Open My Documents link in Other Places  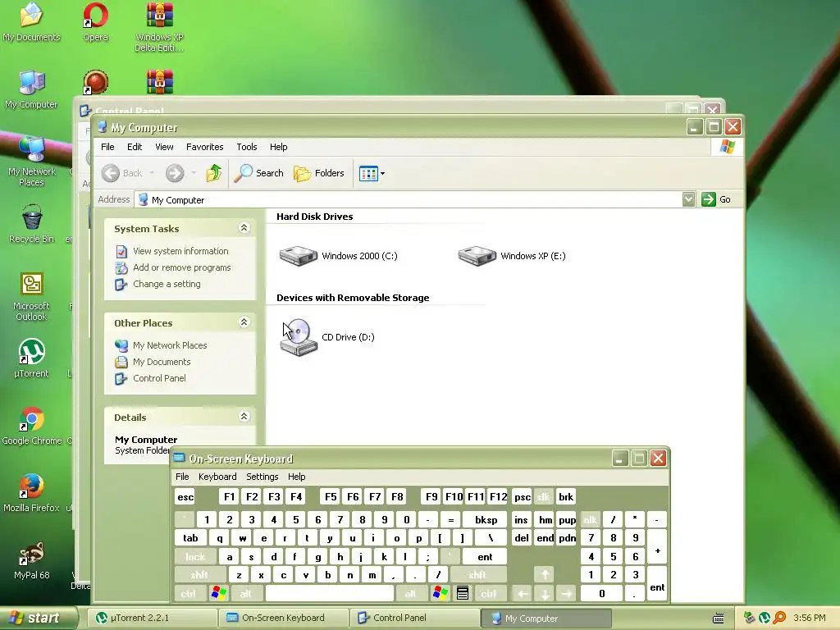pyautogui.click(x=162, y=362)
